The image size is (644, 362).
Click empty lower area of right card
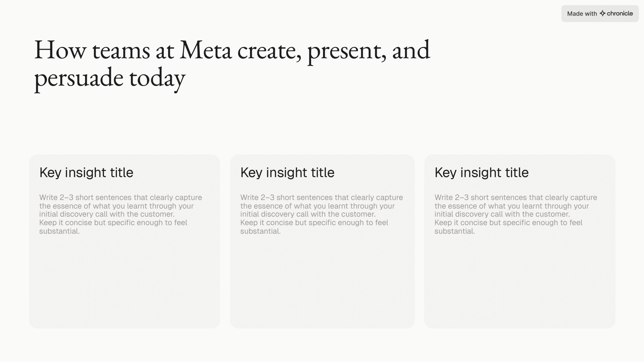coord(519,284)
